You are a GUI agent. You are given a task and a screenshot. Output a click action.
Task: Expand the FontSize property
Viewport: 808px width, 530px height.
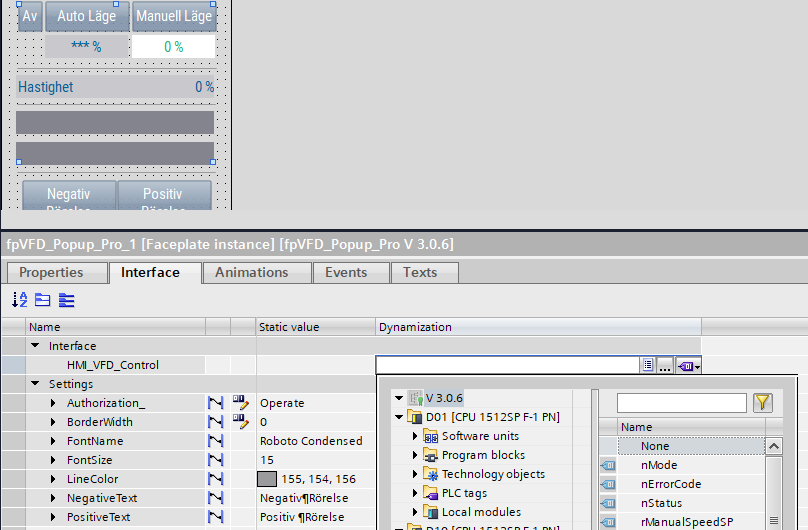coord(53,460)
